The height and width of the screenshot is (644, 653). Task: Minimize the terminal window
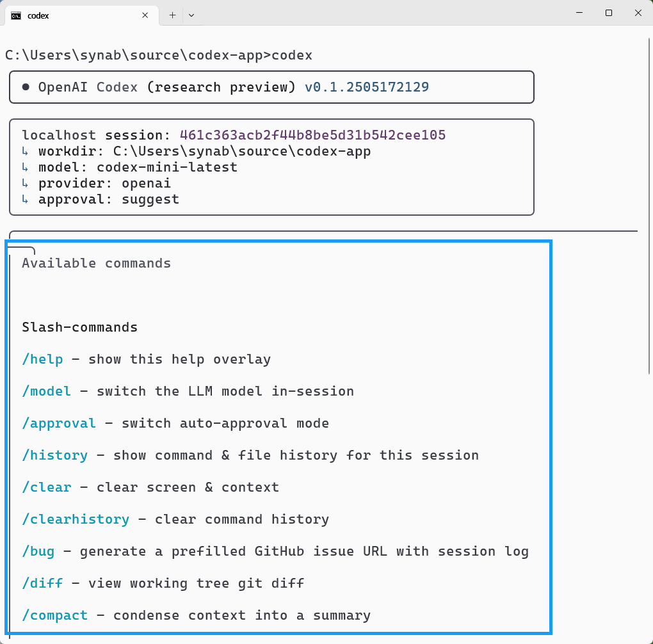pos(579,13)
